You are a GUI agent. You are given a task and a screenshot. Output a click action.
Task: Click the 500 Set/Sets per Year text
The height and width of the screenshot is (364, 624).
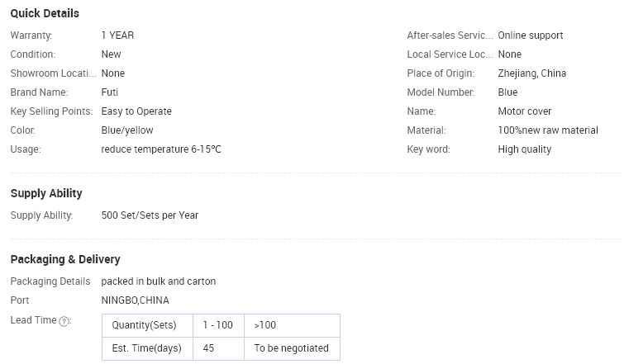[150, 215]
